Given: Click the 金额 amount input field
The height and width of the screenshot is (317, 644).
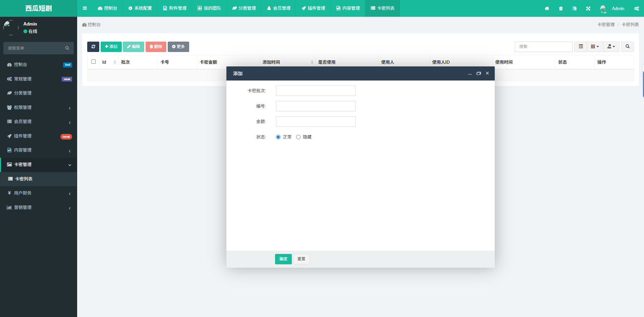Looking at the screenshot, I should (316, 121).
